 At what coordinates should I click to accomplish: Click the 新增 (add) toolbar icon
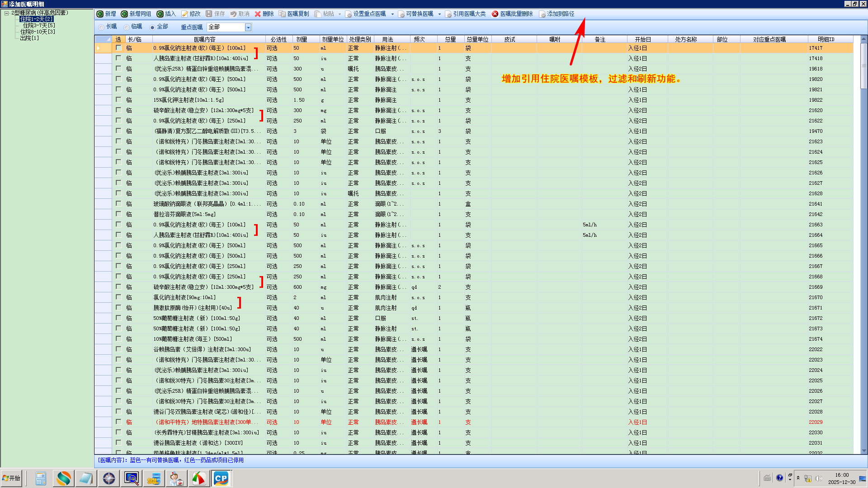coord(100,14)
